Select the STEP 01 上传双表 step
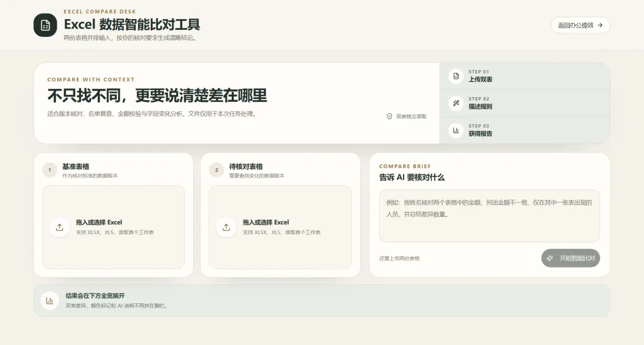 [525, 76]
